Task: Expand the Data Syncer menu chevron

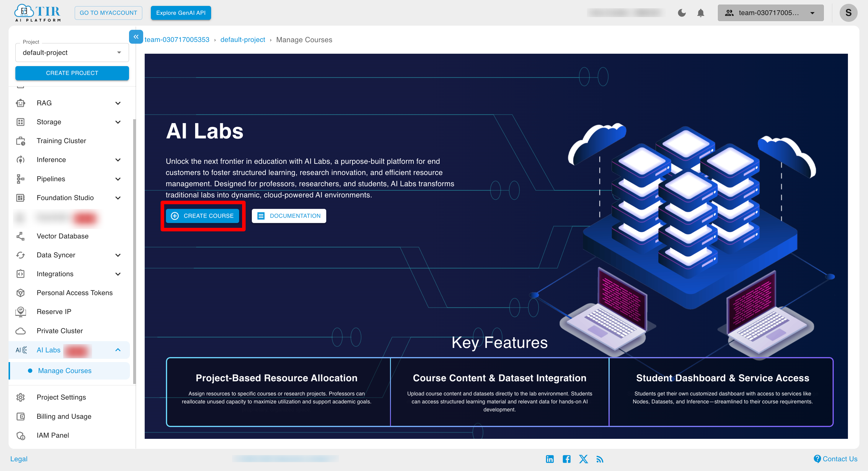Action: click(x=118, y=255)
